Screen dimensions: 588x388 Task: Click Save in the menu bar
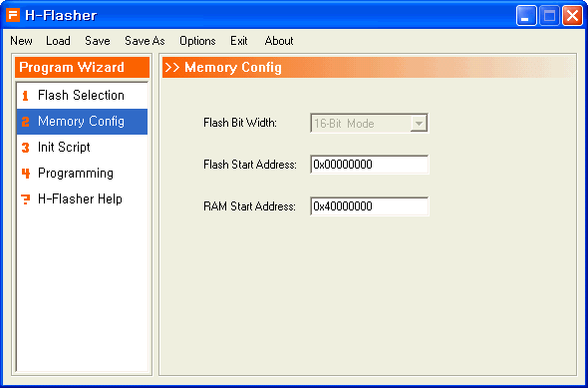[x=98, y=41]
